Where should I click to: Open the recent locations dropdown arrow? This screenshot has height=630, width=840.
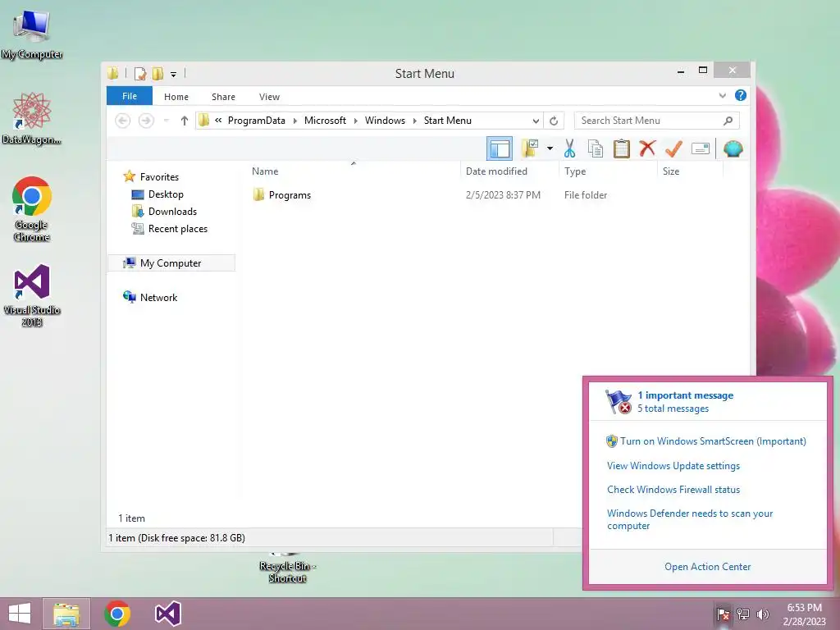(x=166, y=121)
